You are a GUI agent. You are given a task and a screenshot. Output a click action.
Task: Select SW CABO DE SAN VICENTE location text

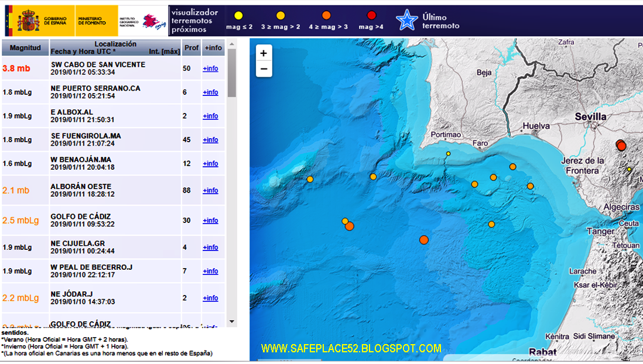pyautogui.click(x=98, y=65)
